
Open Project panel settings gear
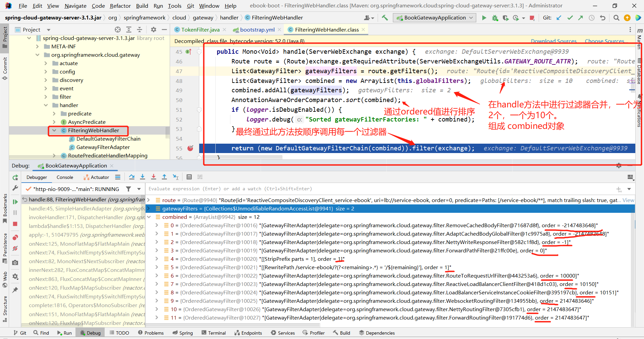153,30
